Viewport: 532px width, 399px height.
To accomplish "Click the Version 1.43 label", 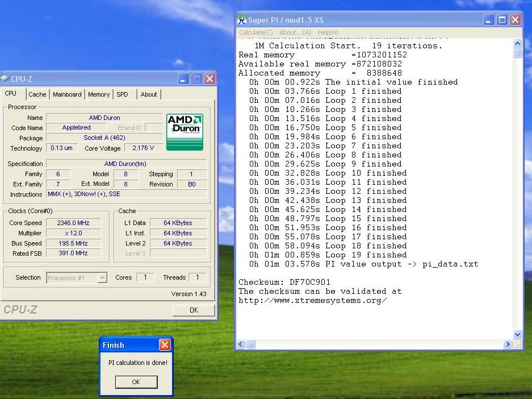I will click(188, 294).
